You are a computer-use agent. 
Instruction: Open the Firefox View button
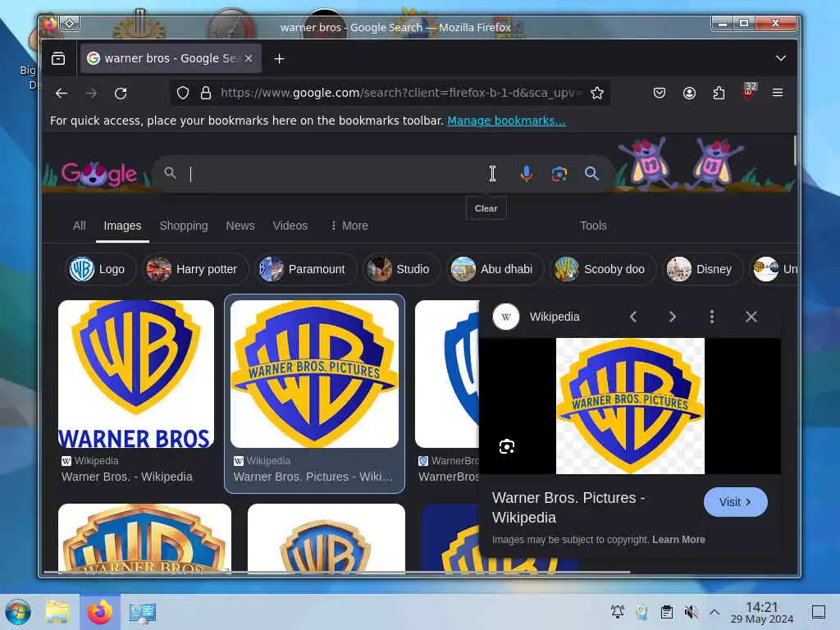pyautogui.click(x=58, y=58)
